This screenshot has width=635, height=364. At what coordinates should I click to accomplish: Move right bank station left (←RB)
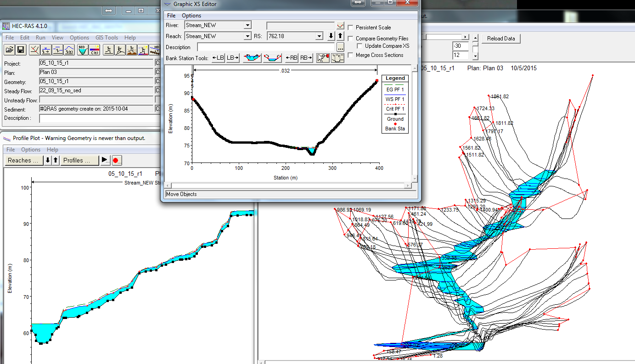click(x=292, y=58)
